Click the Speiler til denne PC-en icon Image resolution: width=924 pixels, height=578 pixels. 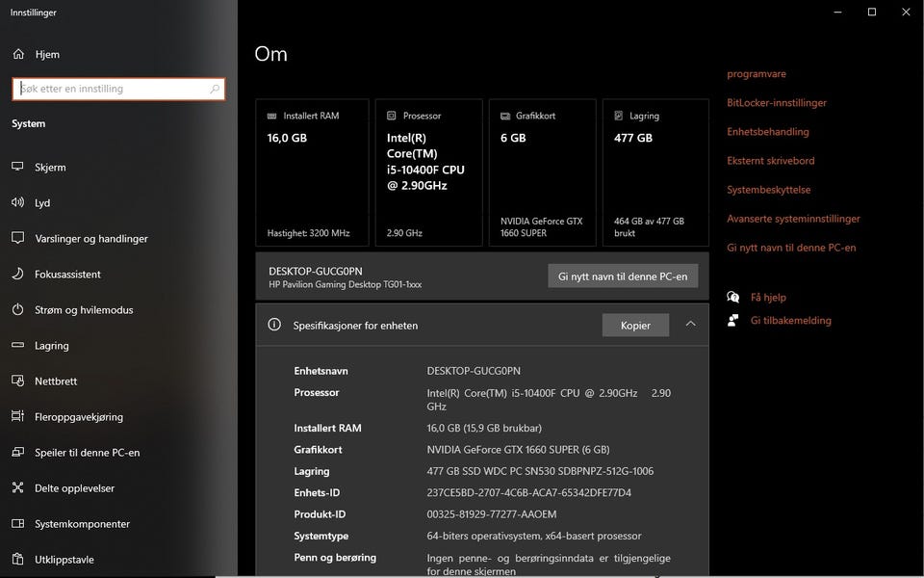point(17,453)
